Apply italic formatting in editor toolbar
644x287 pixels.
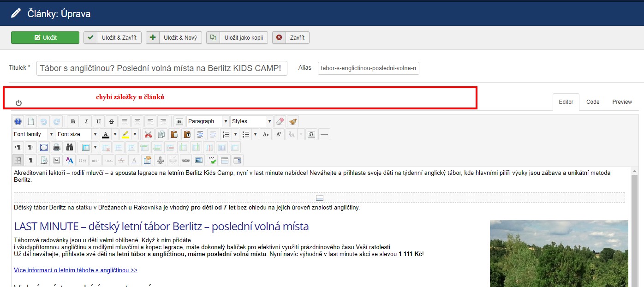[x=86, y=121]
